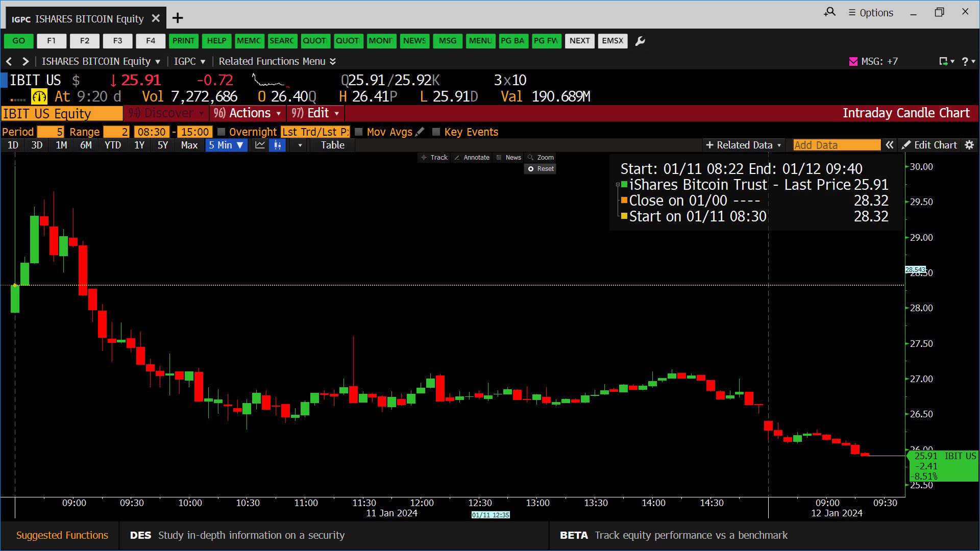
Task: Open the IGPC function dropdown
Action: 189,61
